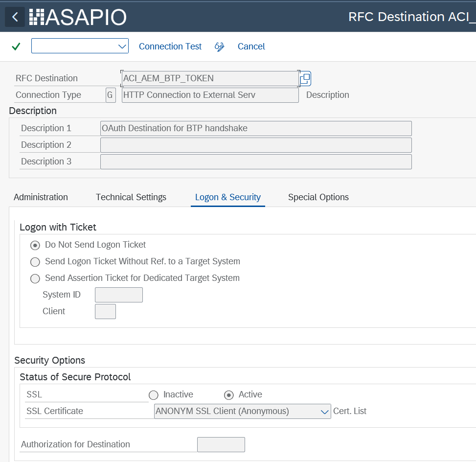The width and height of the screenshot is (476, 462).
Task: Focus the Description 3 field
Action: click(256, 162)
